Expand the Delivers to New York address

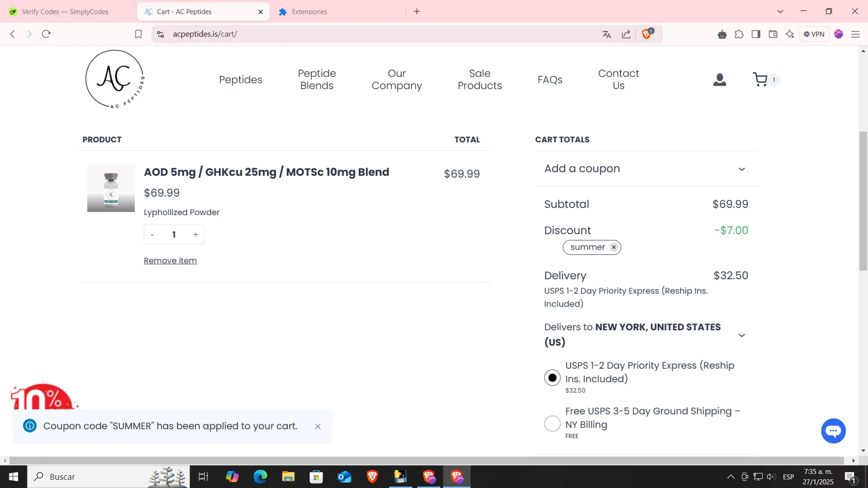point(742,335)
